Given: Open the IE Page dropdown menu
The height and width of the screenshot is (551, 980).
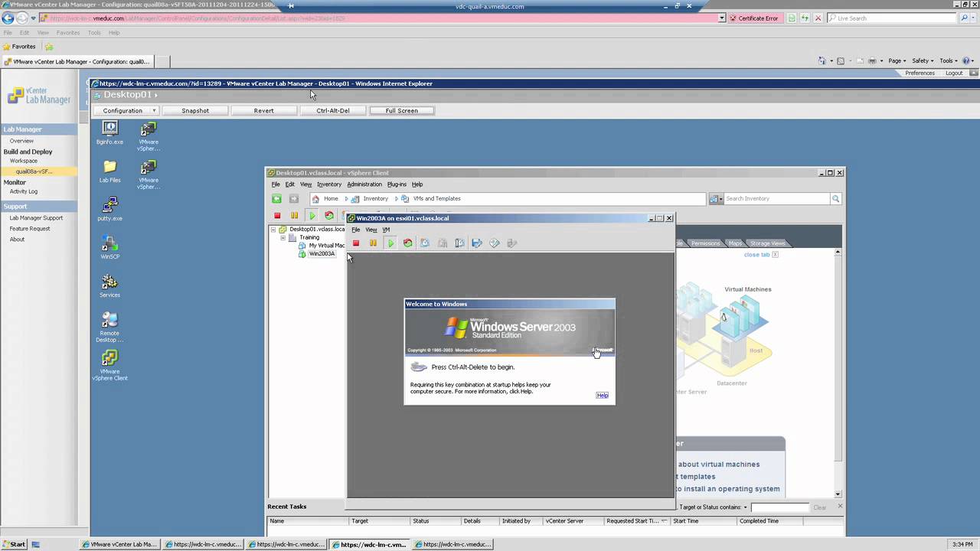Looking at the screenshot, I should pos(897,60).
